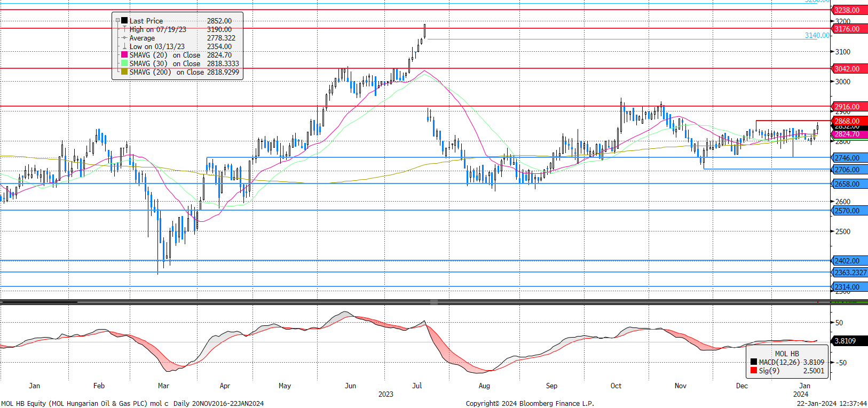This screenshot has width=868, height=408.
Task: Click the low value 2354.00
Action: click(219, 46)
